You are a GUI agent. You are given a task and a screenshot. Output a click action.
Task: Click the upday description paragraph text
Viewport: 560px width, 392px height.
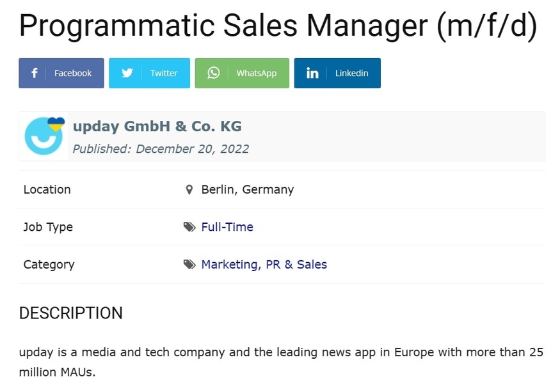(281, 362)
